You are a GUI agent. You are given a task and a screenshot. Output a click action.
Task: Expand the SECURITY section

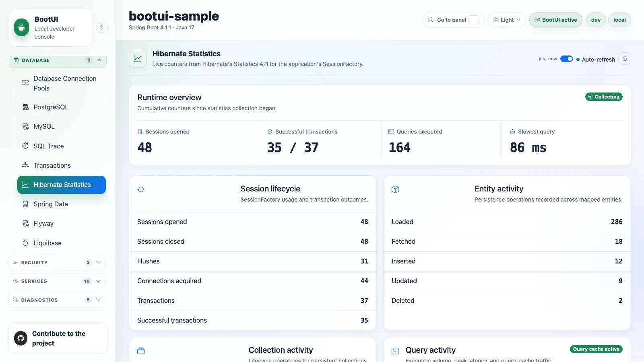pos(57,262)
